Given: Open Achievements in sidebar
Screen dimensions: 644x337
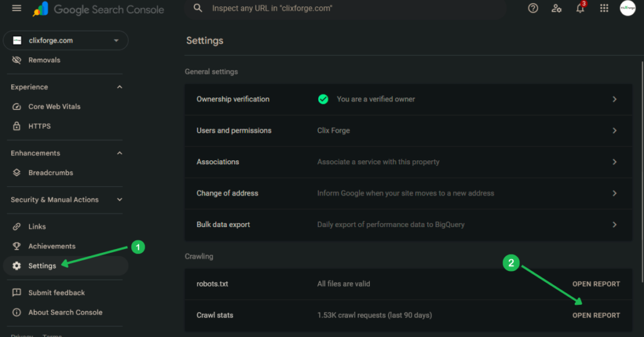Looking at the screenshot, I should 52,246.
